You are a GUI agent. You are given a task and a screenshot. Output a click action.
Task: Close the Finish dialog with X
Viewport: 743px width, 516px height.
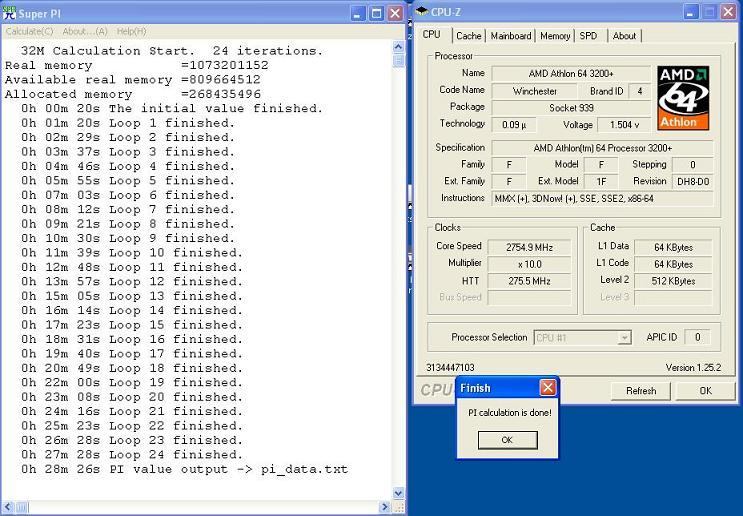(x=548, y=388)
